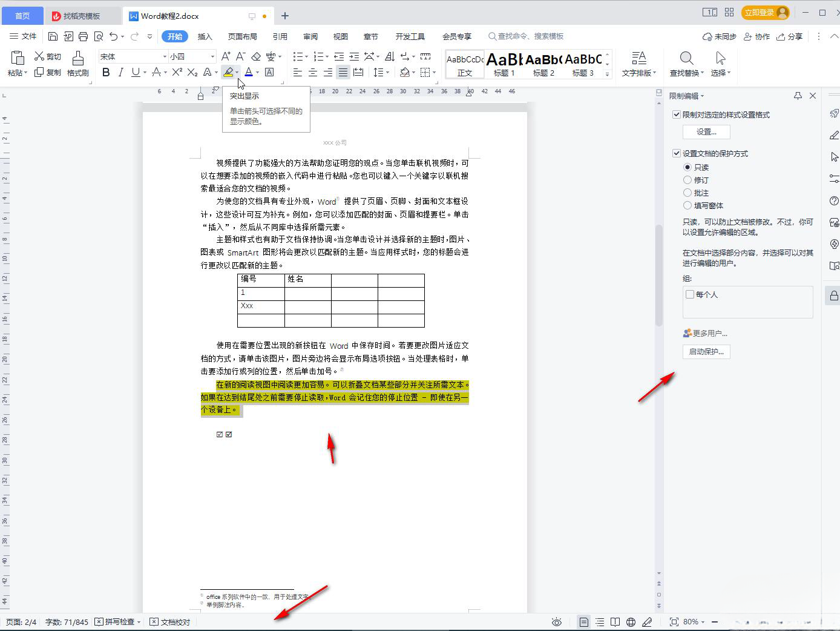Click the 立即登录 login button

tap(766, 12)
